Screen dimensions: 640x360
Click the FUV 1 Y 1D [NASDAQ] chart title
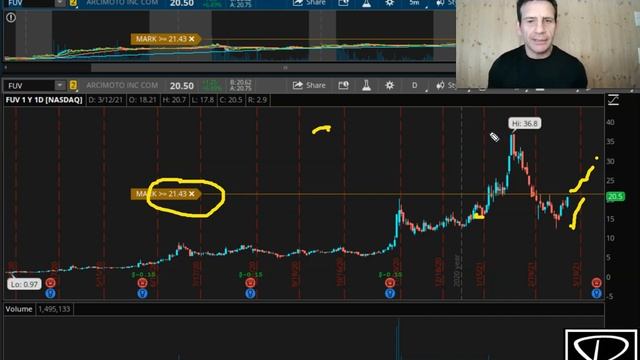click(x=44, y=100)
